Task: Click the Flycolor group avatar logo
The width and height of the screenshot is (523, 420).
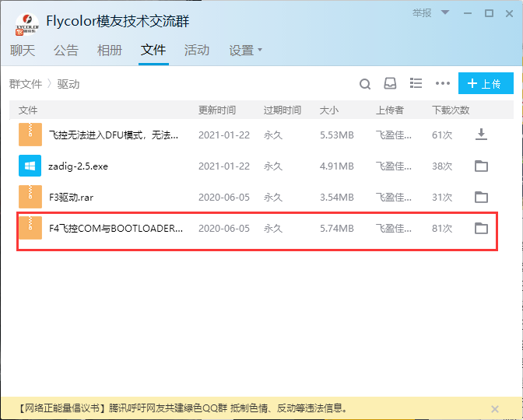Action: click(x=27, y=24)
